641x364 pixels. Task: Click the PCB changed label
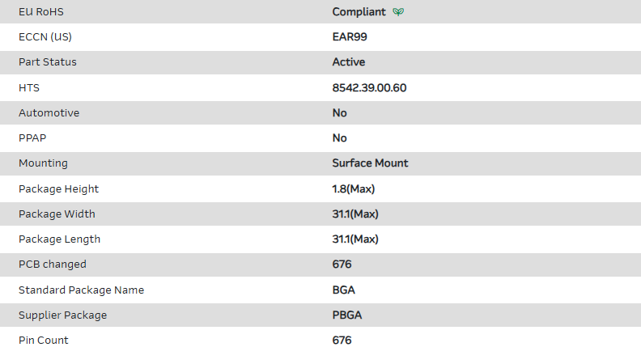(x=53, y=265)
